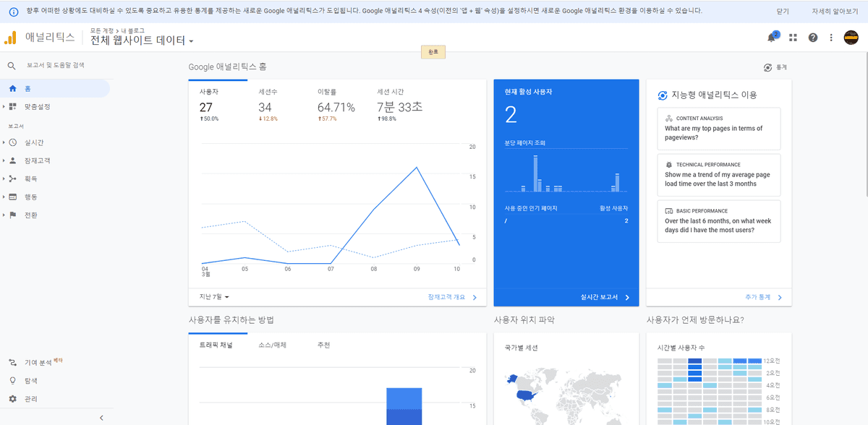Switch to the 추천 traffic tab

(x=323, y=345)
